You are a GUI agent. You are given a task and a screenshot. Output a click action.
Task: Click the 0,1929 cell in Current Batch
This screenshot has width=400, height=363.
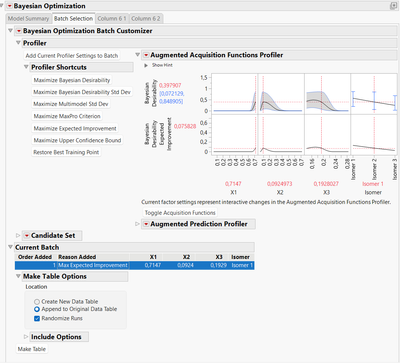click(218, 266)
